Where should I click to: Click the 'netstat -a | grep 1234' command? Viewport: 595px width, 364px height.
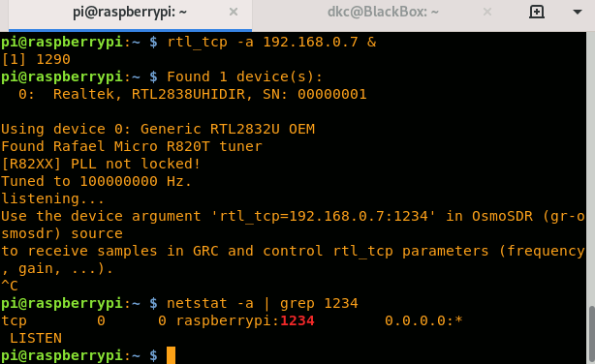263,303
